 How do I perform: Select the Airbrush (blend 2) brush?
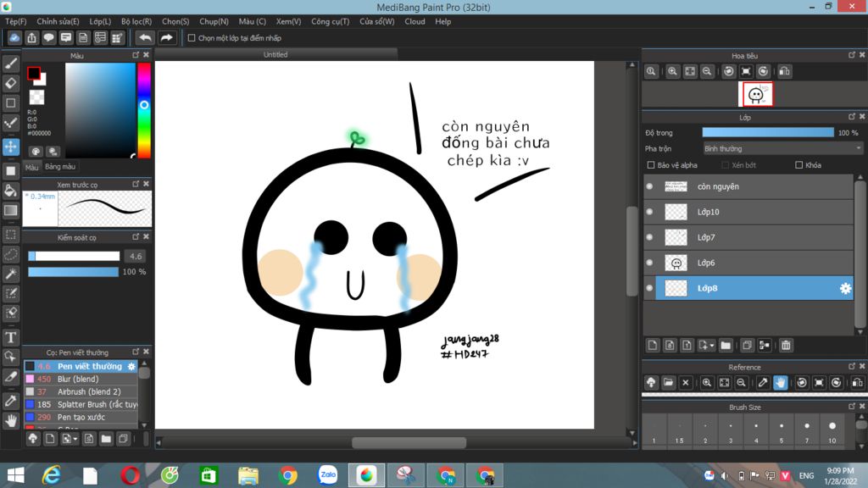[x=81, y=391]
